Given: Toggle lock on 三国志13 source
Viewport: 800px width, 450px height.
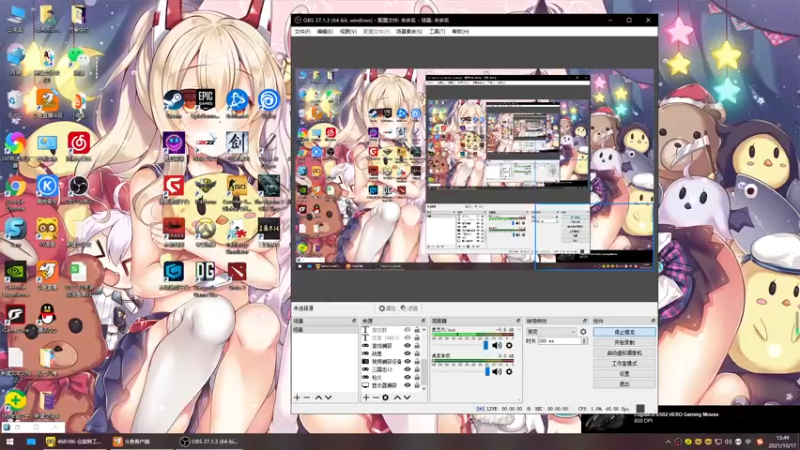Looking at the screenshot, I should pos(417,369).
